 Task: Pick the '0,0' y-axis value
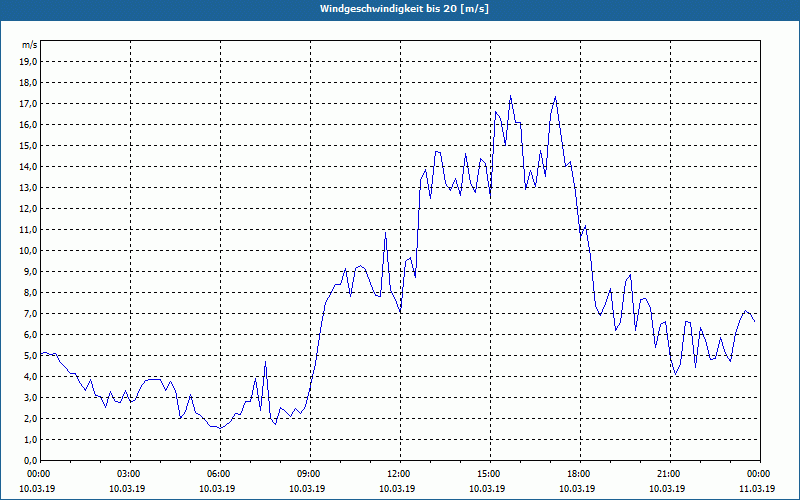pyautogui.click(x=31, y=461)
